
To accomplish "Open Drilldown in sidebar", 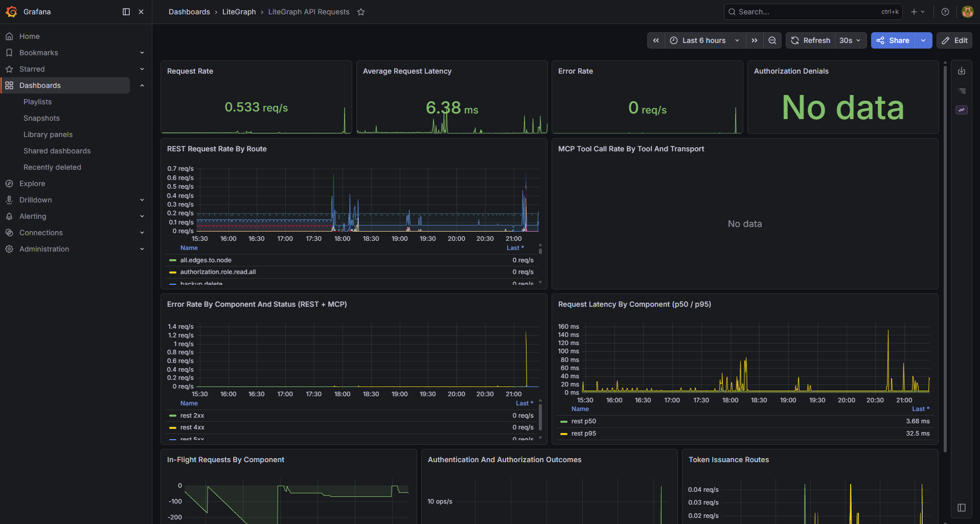I will pyautogui.click(x=35, y=200).
